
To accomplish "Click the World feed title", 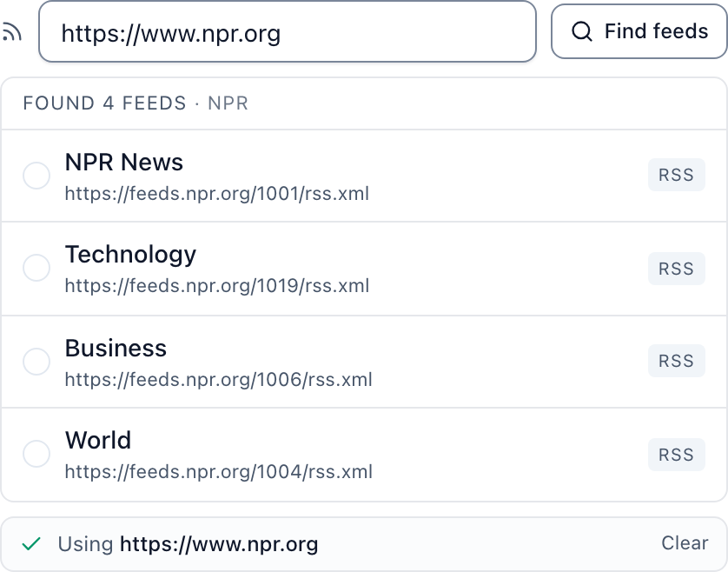I will tap(98, 440).
